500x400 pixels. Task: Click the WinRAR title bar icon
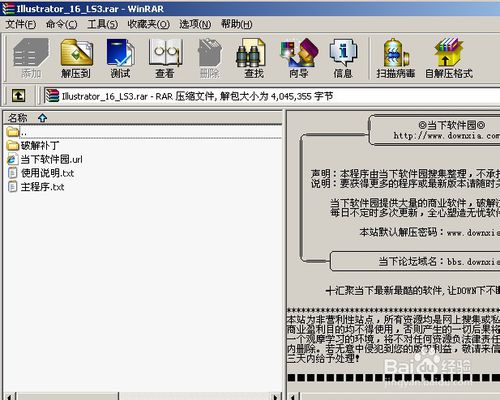(8, 9)
